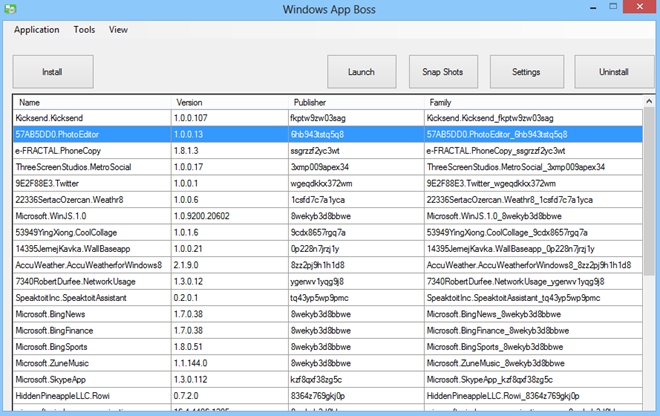Viewport: 660px width, 416px height.
Task: Sort by the Family column header
Action: [533, 102]
